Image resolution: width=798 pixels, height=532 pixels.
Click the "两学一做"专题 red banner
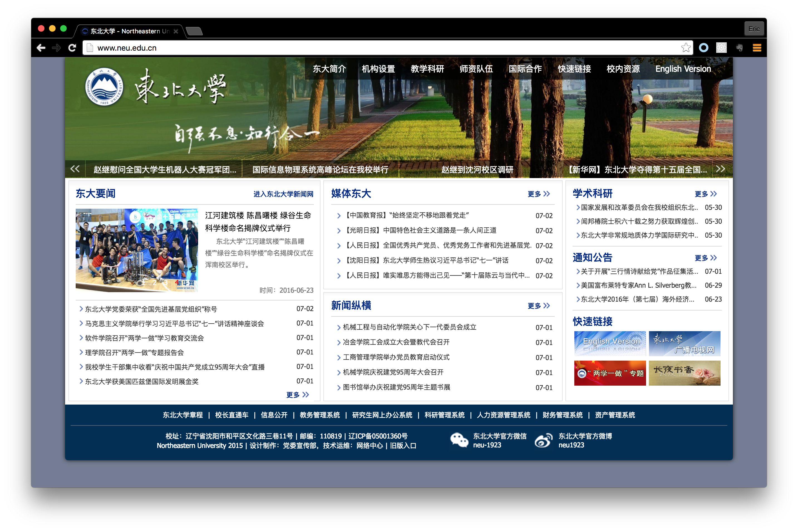[x=610, y=373]
